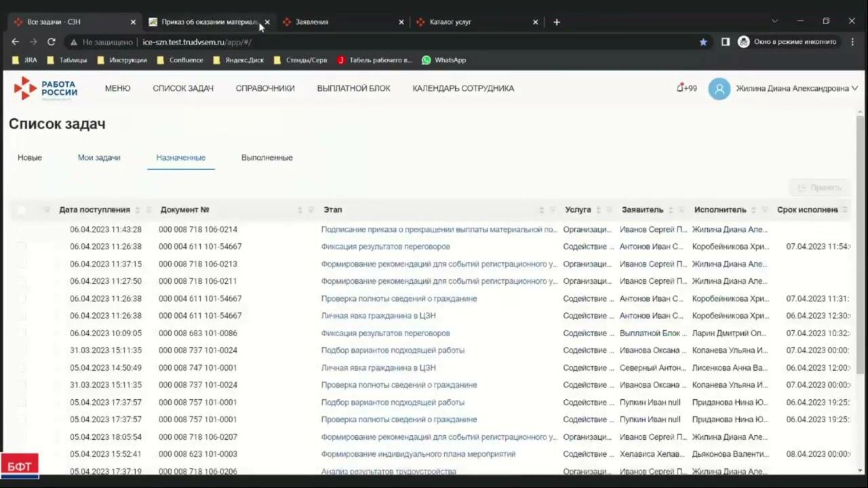Click the Принять button
Viewport: 868px width, 488px height.
(x=819, y=188)
